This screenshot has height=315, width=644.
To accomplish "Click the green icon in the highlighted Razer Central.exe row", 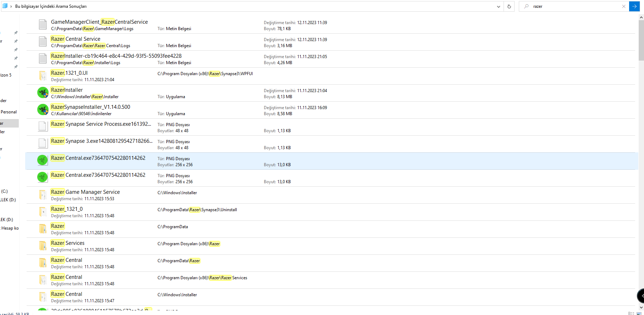I will 43,160.
